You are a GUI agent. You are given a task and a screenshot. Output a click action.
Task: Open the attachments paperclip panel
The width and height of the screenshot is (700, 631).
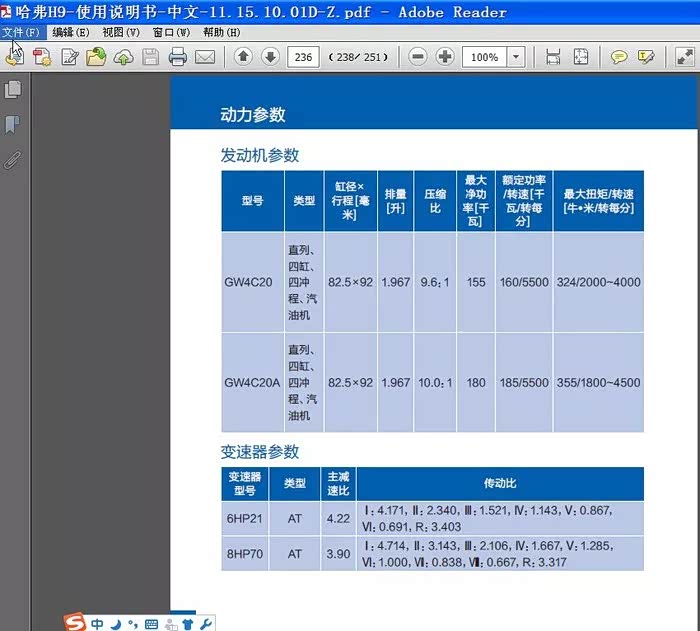[x=13, y=159]
